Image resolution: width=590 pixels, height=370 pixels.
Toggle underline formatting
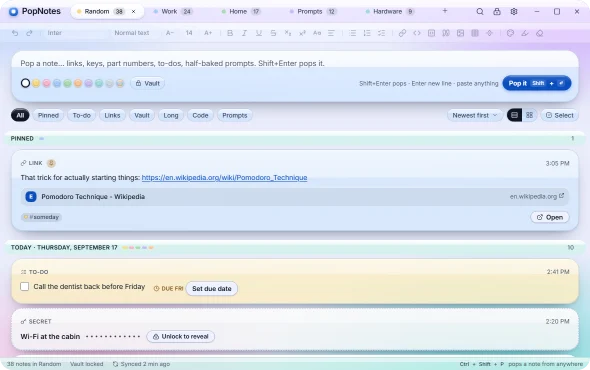pos(259,33)
